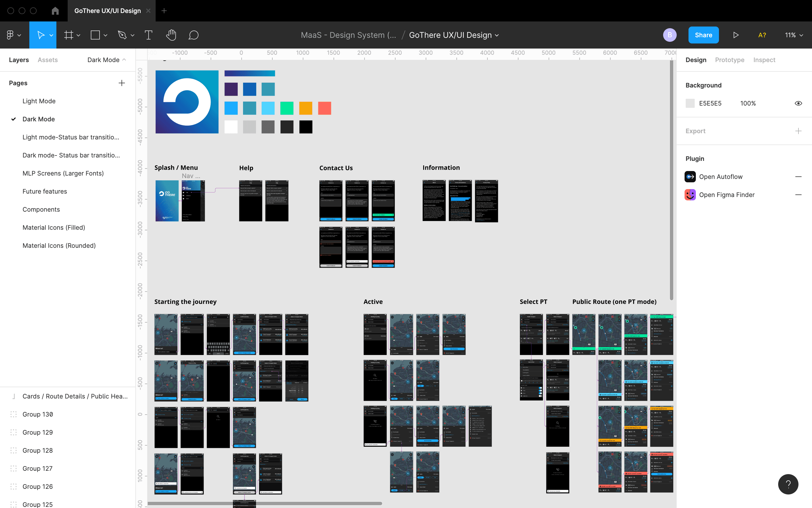The height and width of the screenshot is (508, 812).
Task: Run the Open Autoflow plugin
Action: 721,177
